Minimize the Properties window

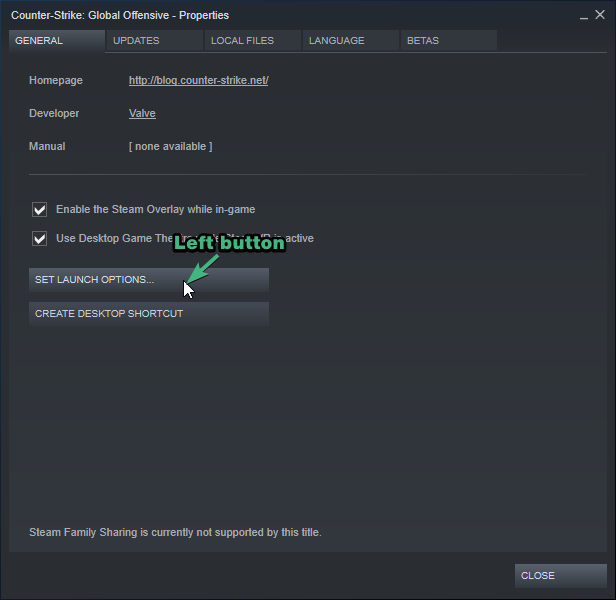(584, 16)
